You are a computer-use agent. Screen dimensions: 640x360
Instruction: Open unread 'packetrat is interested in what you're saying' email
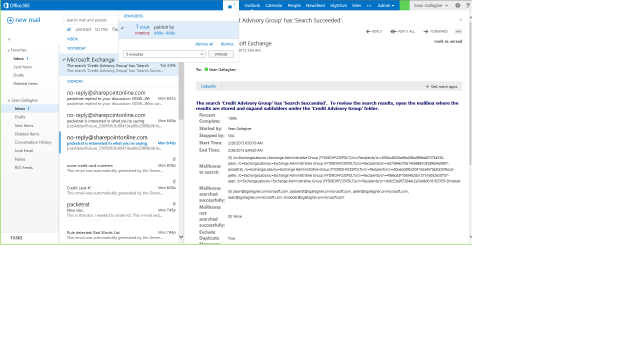tap(119, 142)
